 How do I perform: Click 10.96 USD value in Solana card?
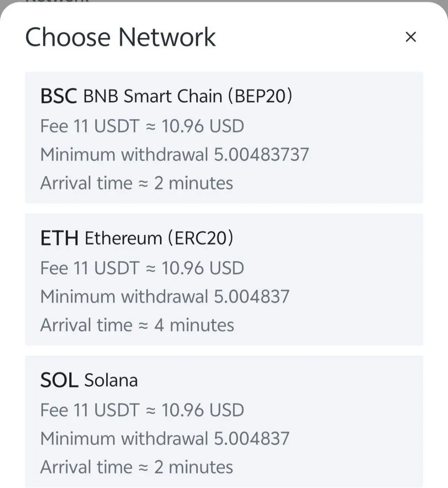203,410
